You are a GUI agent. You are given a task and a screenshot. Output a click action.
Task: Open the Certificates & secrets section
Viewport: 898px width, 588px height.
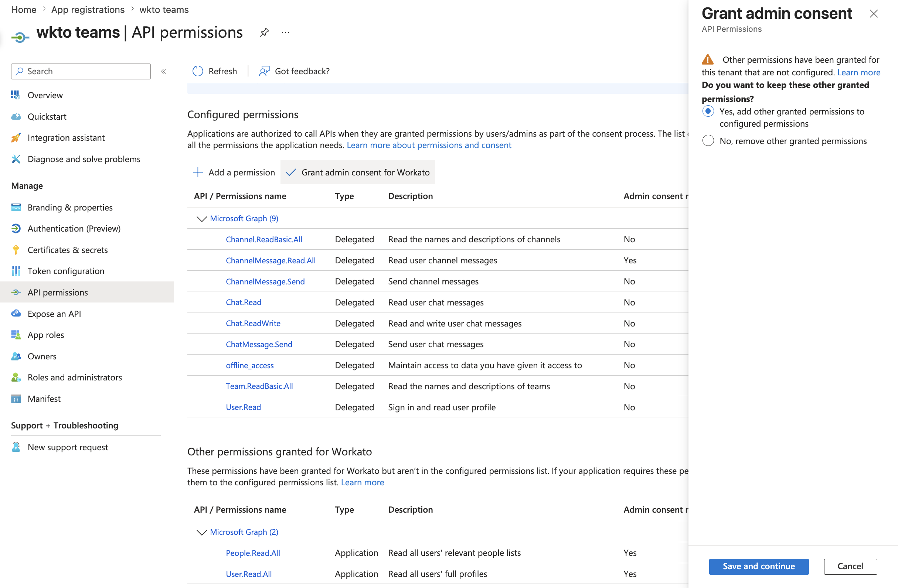point(68,250)
